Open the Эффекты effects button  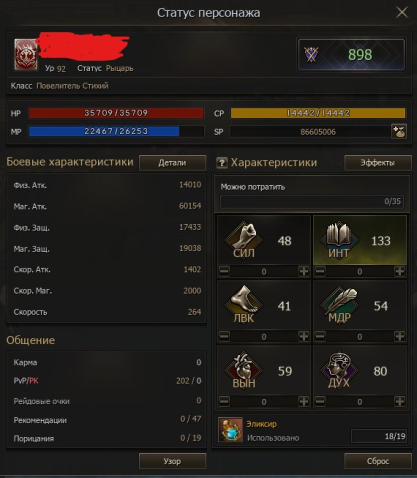click(x=378, y=163)
